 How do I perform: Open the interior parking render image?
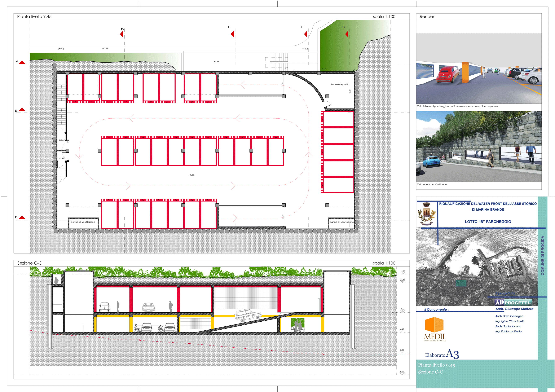pyautogui.click(x=479, y=68)
